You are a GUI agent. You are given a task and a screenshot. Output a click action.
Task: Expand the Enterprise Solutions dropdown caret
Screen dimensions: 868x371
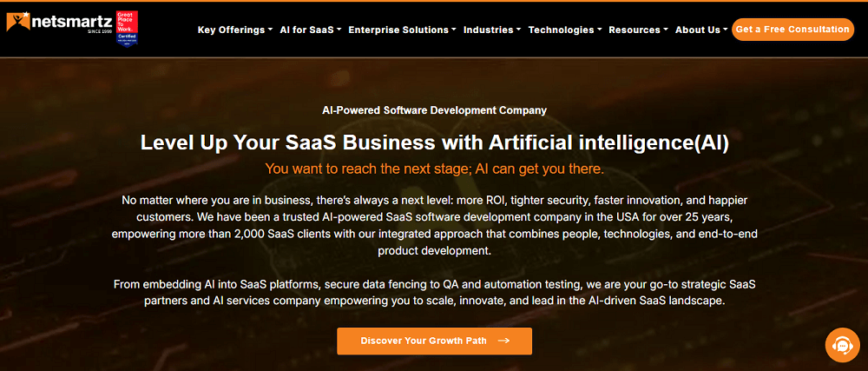click(x=454, y=30)
